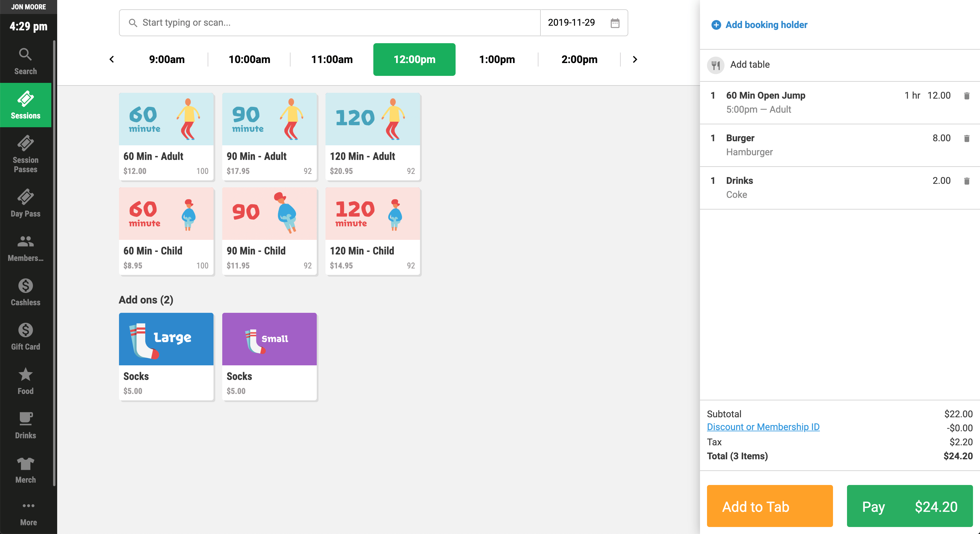980x534 pixels.
Task: Open the Sessions panel from the sidebar
Action: point(25,105)
